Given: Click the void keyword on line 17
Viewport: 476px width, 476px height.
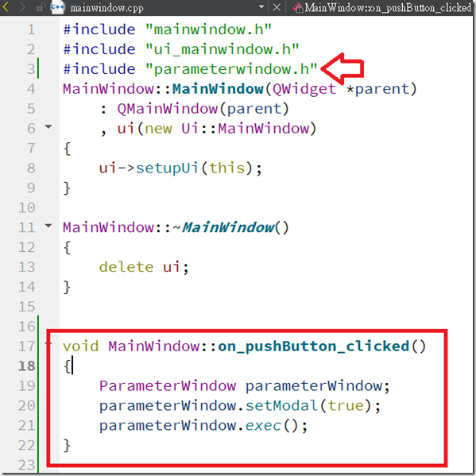Looking at the screenshot, I should click(81, 346).
